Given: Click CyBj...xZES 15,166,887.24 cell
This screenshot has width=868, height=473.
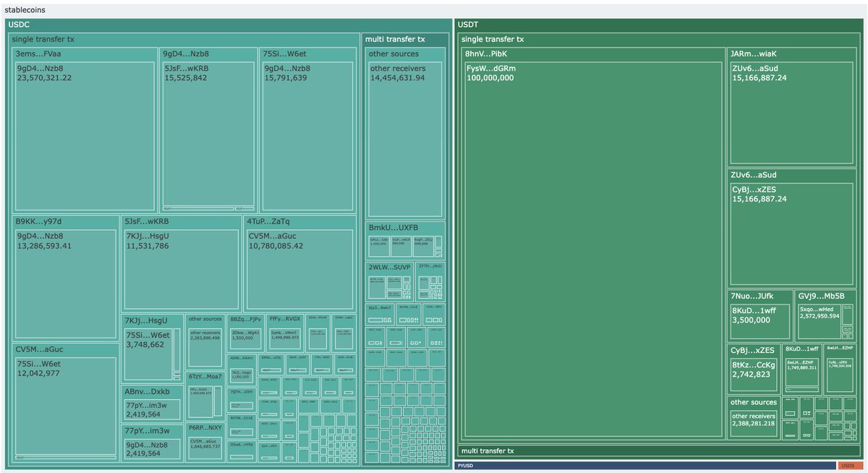Looking at the screenshot, I should coord(791,234).
